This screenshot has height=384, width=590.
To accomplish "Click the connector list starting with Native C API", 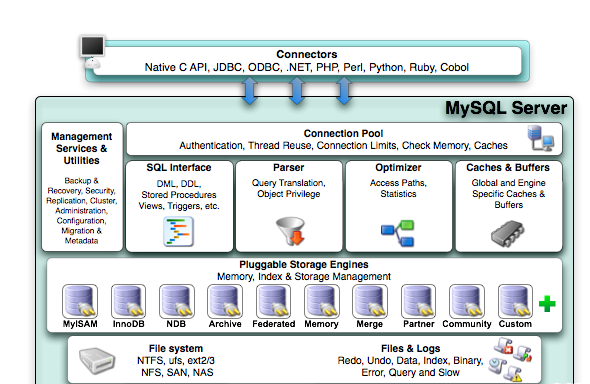I will coord(307,67).
